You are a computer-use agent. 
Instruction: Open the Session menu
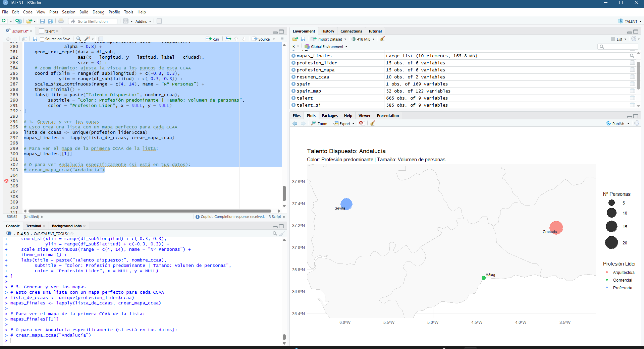pos(68,12)
